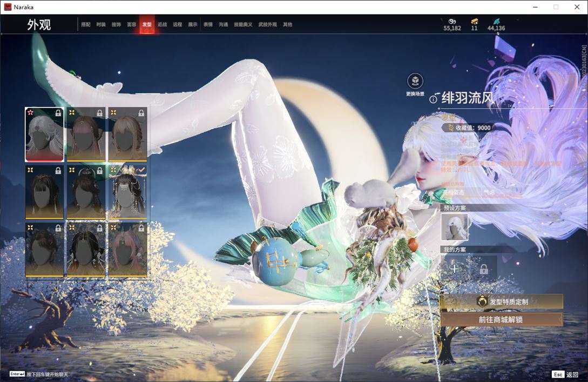Open the 挂饰 tab
The width and height of the screenshot is (588, 382).
point(116,24)
